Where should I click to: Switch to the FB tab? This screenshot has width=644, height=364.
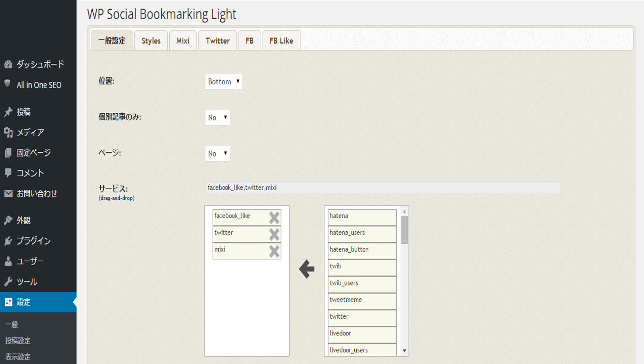click(250, 40)
